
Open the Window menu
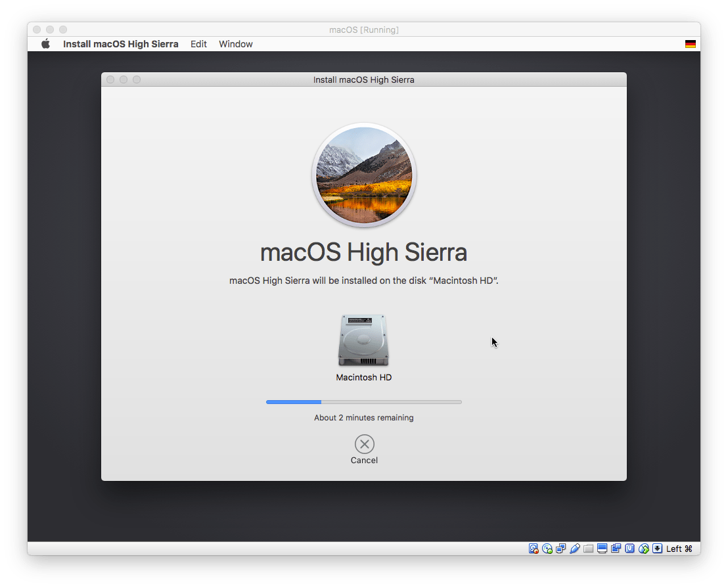235,43
